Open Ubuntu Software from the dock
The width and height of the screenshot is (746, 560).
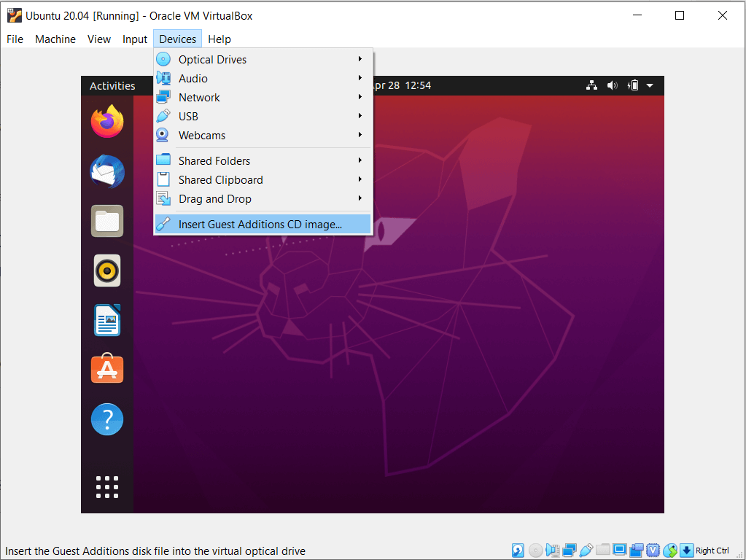106,369
